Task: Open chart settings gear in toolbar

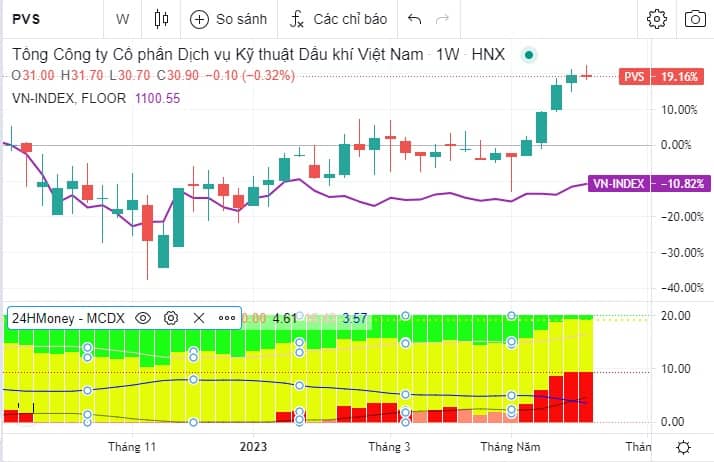Action: pyautogui.click(x=657, y=19)
